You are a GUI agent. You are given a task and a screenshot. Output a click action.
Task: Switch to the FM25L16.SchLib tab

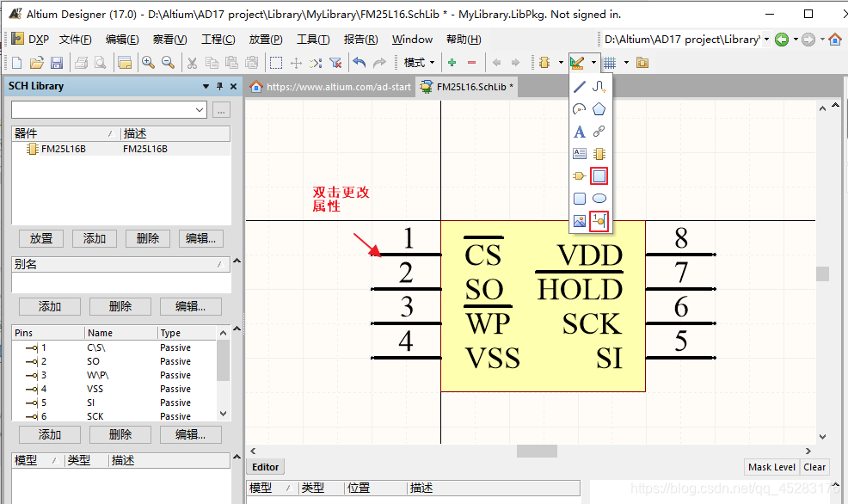[x=473, y=87]
